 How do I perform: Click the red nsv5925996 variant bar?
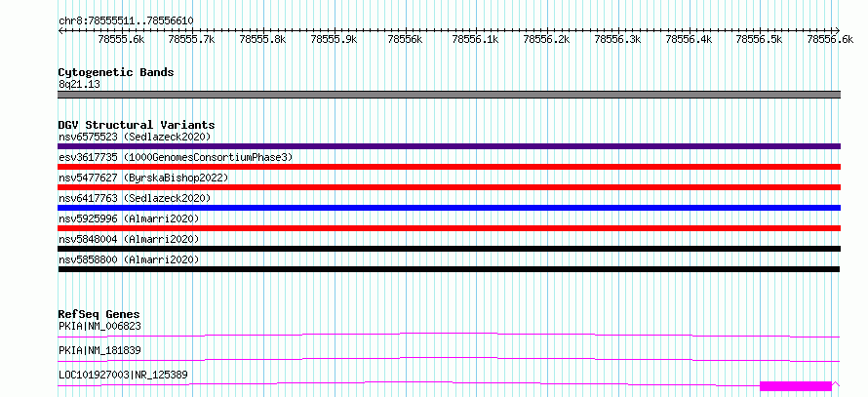tap(449, 228)
